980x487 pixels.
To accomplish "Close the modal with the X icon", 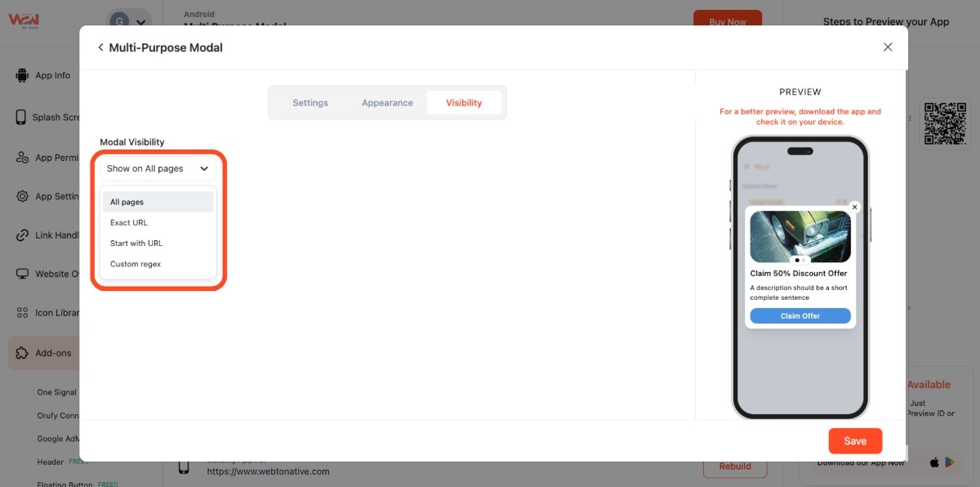I will (888, 47).
